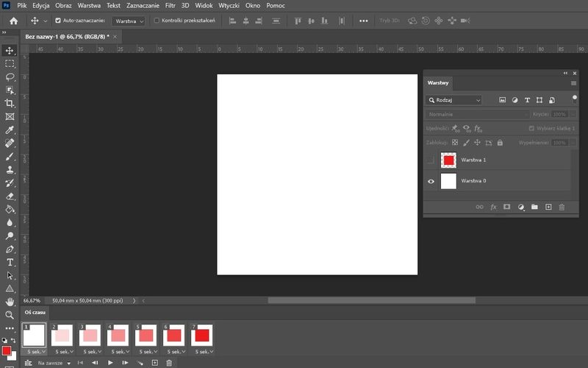Swap foreground and background colors

tap(13, 340)
